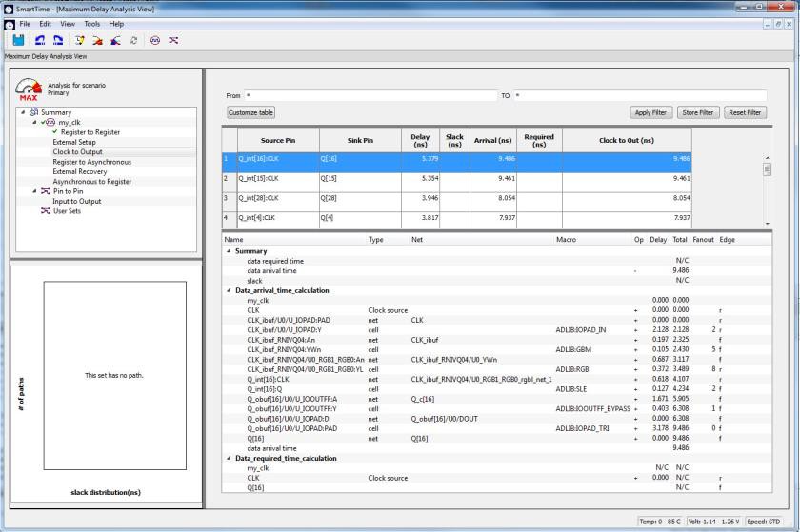Click the clock waveform icon in the toolbar
The image size is (800, 532).
(154, 42)
